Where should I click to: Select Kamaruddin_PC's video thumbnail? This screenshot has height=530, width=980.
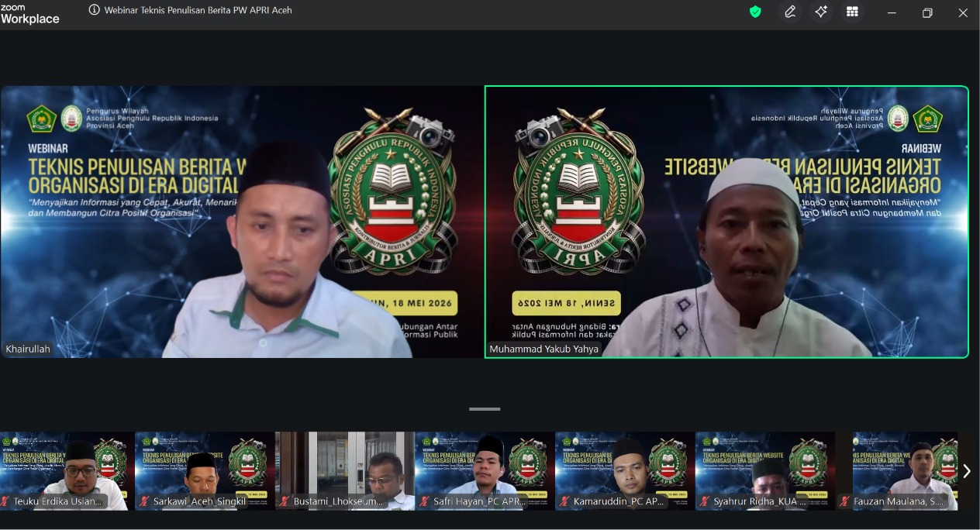click(625, 471)
